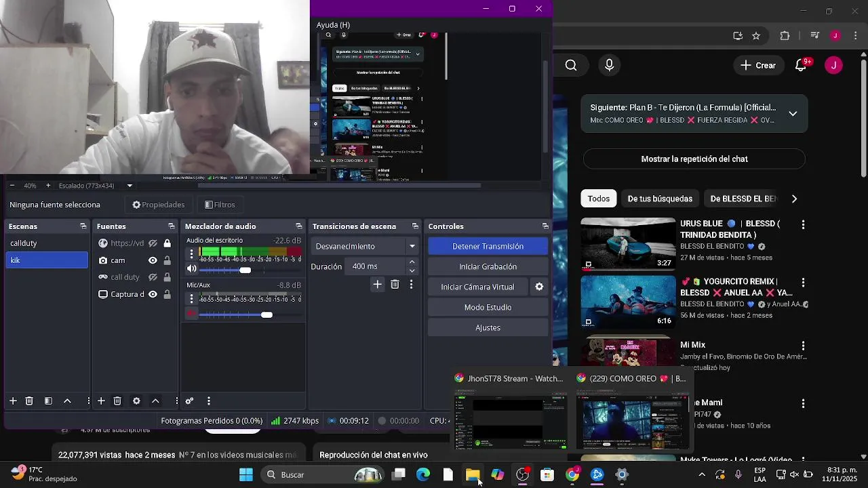This screenshot has height=488, width=868.
Task: Open OBS Studio from the taskbar
Action: point(523,474)
